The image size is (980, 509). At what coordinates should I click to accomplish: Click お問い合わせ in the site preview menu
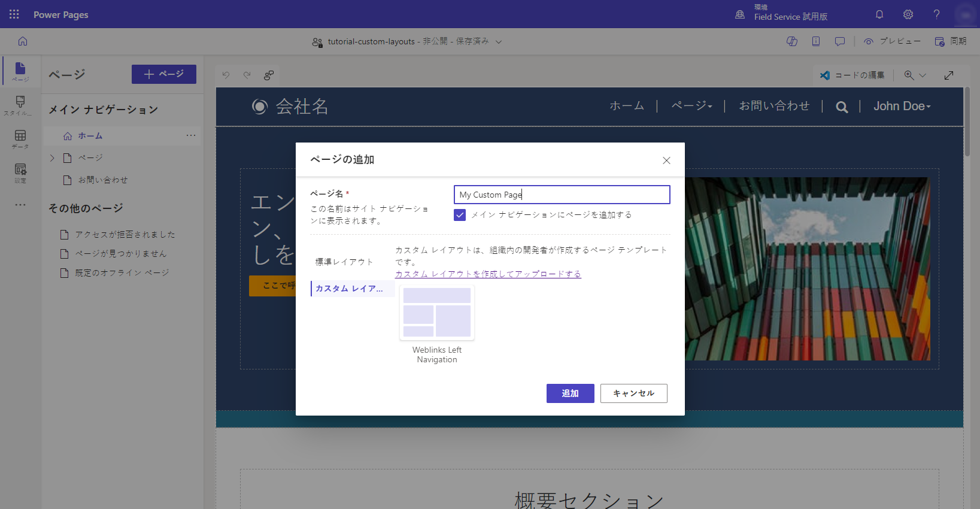(x=774, y=106)
